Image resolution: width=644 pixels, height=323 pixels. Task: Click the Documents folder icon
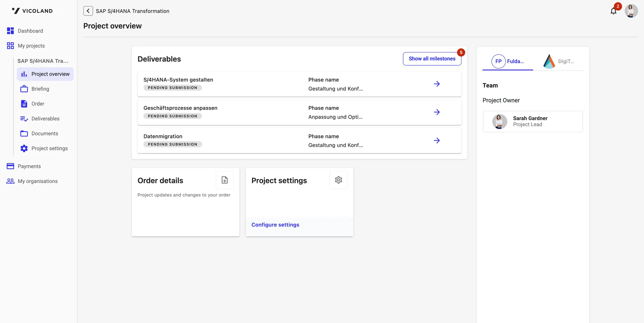[24, 134]
